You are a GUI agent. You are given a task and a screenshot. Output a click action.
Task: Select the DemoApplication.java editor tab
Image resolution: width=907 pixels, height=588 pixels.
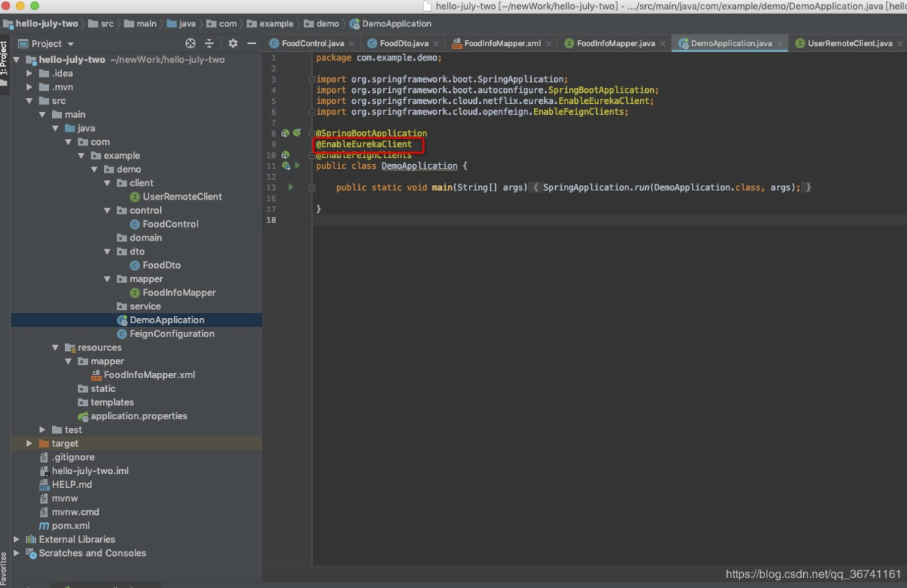[731, 43]
